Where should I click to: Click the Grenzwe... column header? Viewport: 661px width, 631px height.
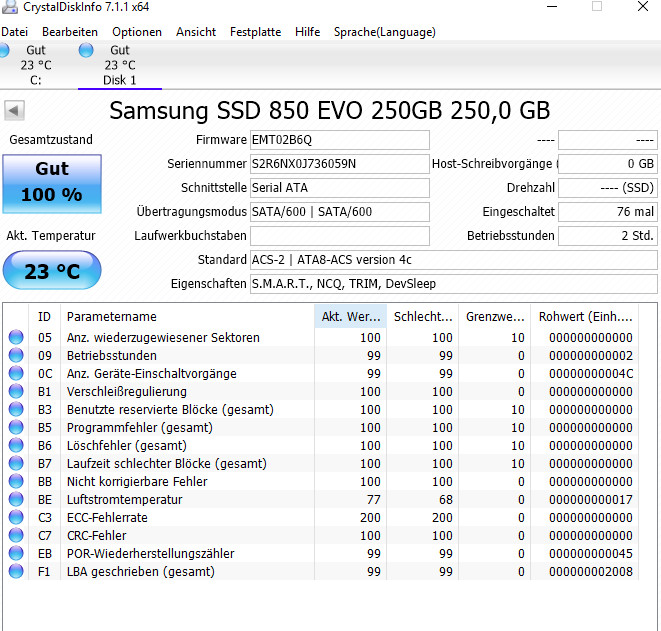(495, 317)
